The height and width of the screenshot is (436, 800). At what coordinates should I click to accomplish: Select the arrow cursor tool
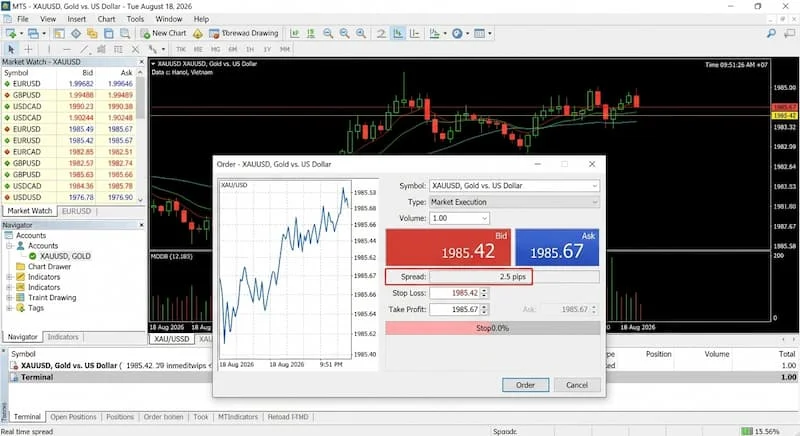coord(11,49)
